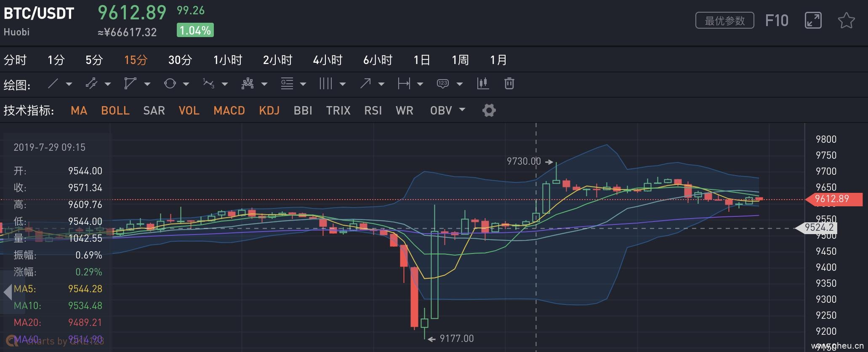Image resolution: width=868 pixels, height=352 pixels.
Task: Click the candlestick chart style icon
Action: click(483, 83)
